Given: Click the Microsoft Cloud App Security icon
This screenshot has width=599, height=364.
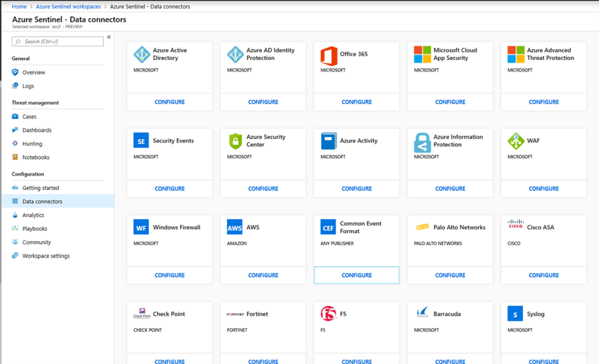Looking at the screenshot, I should [x=422, y=54].
